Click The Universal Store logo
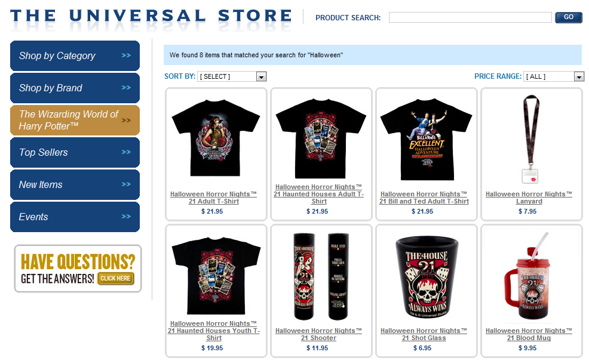Viewport: 589px width, 364px height. click(x=151, y=17)
